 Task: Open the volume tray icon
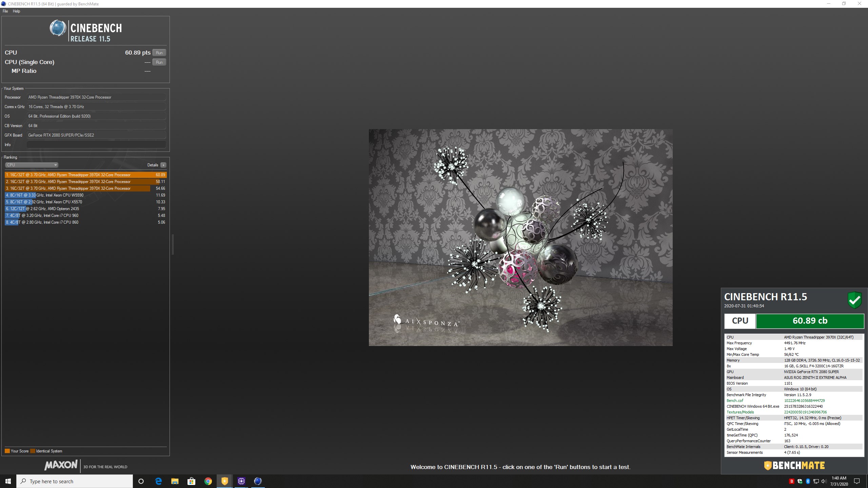click(x=824, y=481)
